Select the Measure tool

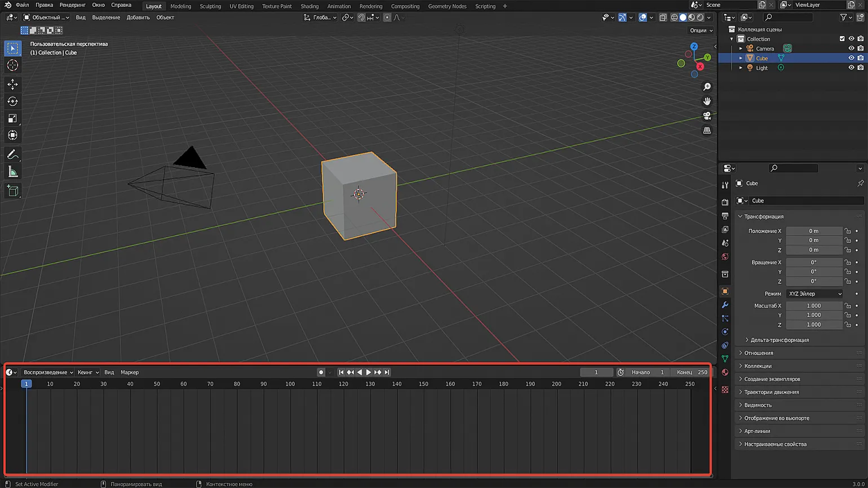(x=12, y=172)
